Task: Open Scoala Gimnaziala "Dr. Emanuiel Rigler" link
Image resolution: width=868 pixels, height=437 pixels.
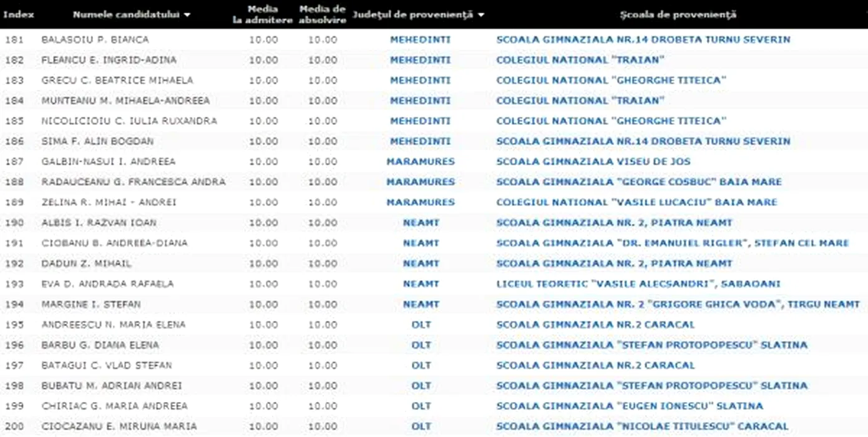Action: (x=672, y=243)
